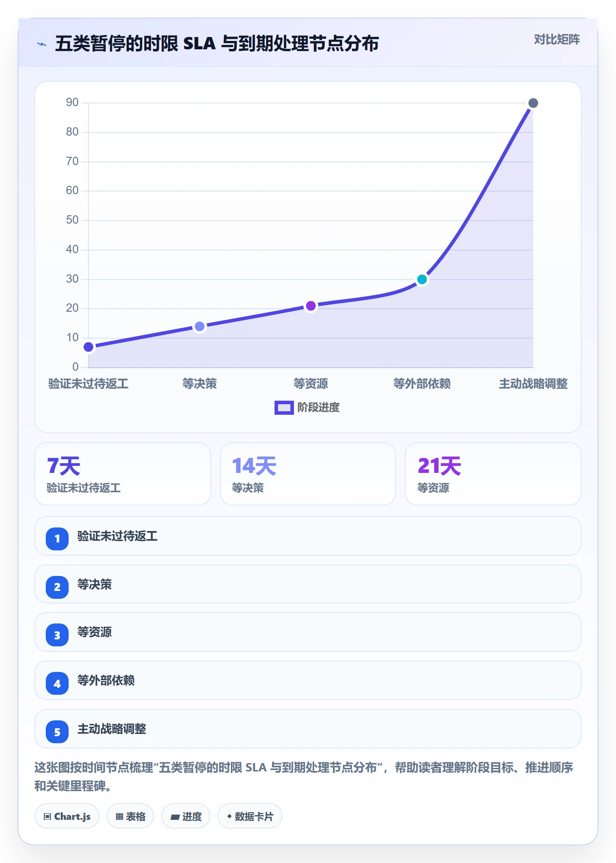Click the x-axis label 等外部依赖
Viewport: 616px width, 863px height.
tap(422, 384)
